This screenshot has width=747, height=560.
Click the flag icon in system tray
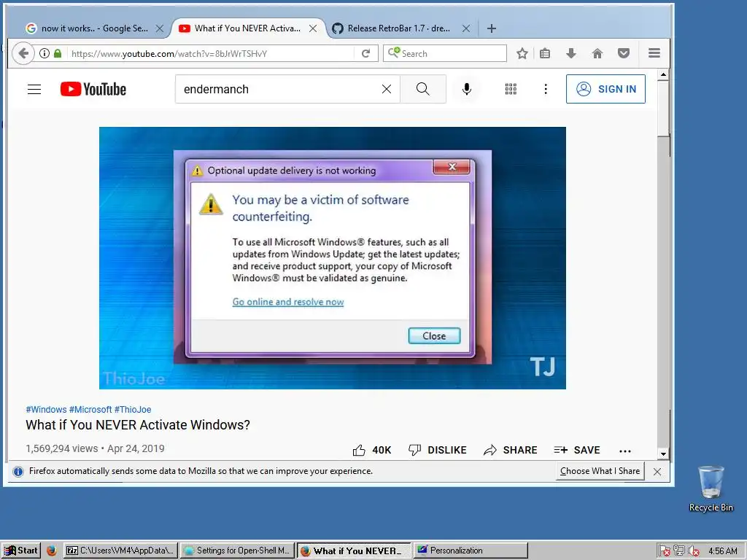point(664,551)
